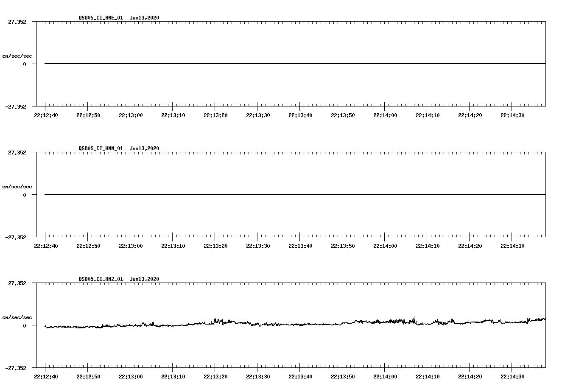
Task: Click the 22:13:30 time label under HNE plot
Action: click(258, 115)
